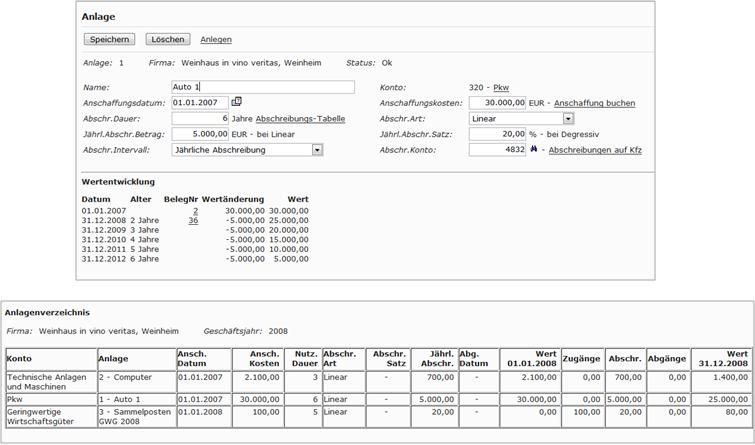Focus the Jährl.Abschr.Satz percentage field

tap(497, 134)
